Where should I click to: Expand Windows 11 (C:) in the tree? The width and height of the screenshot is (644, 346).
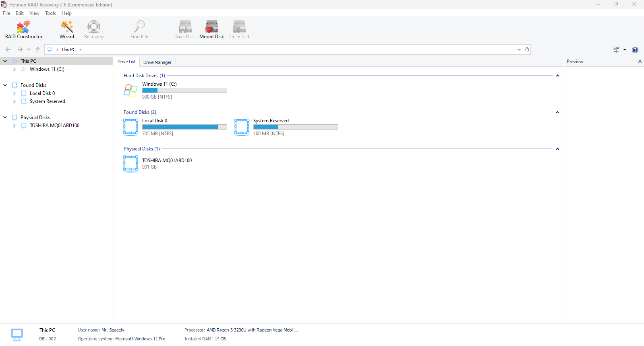(x=14, y=69)
